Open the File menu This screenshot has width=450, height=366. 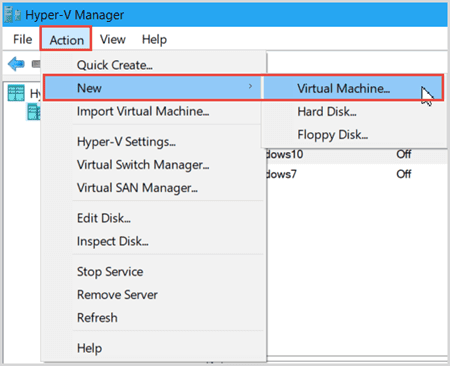point(23,39)
